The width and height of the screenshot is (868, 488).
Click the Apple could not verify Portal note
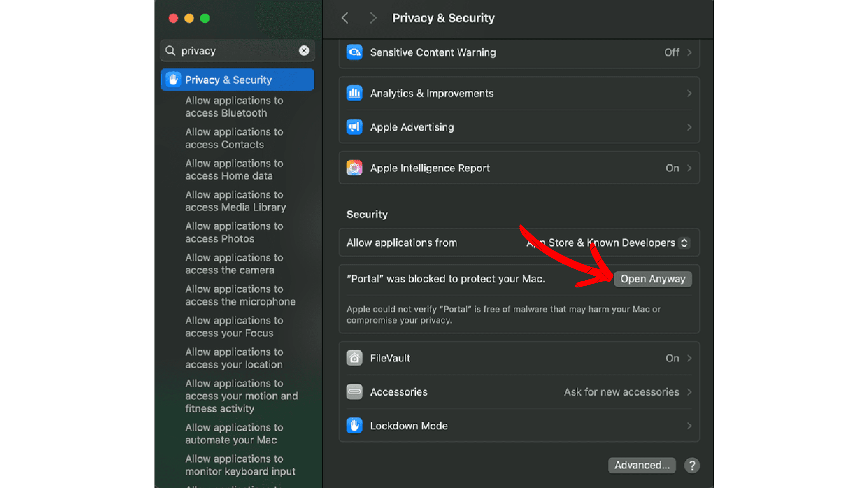[x=503, y=314]
